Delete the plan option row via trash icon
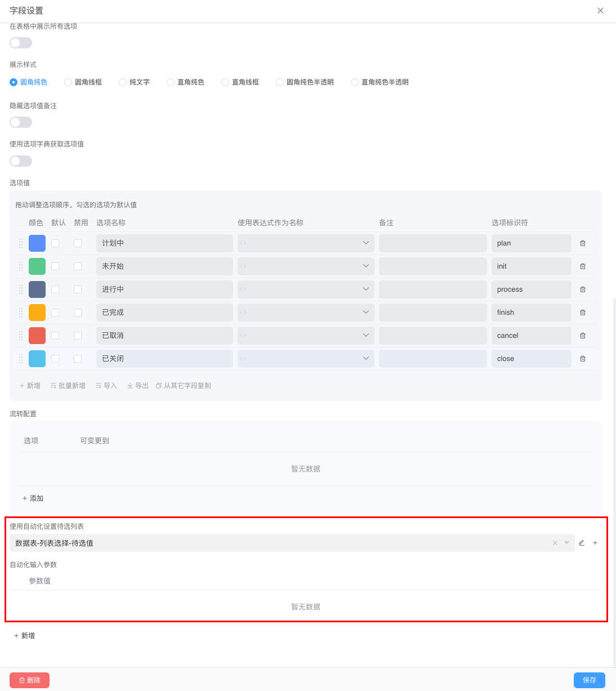This screenshot has height=691, width=616. [x=583, y=243]
